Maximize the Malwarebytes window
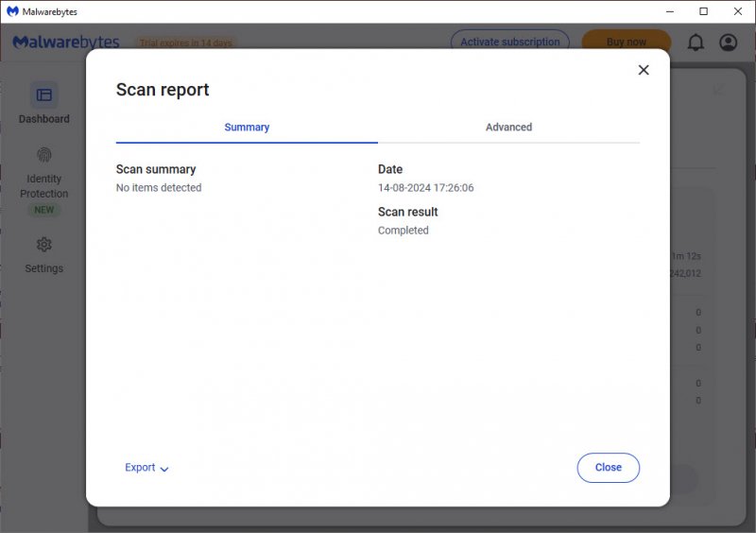This screenshot has height=533, width=756. [703, 11]
